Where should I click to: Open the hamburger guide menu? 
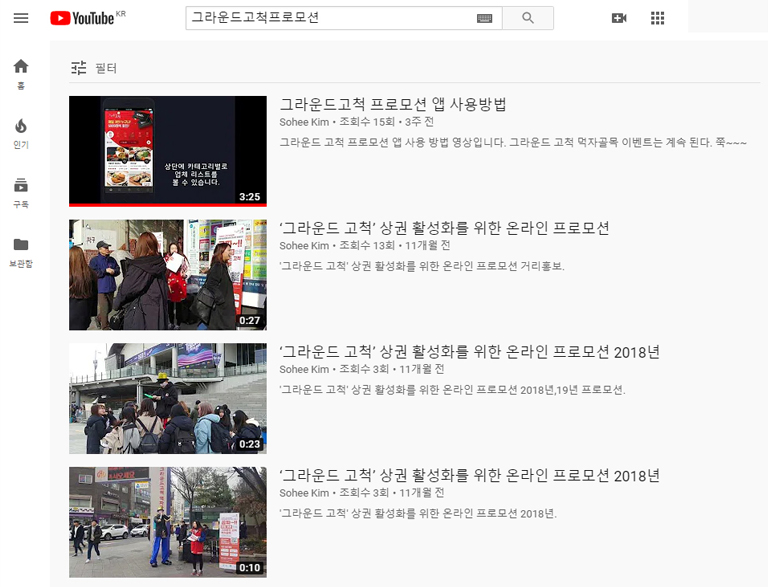(21, 18)
